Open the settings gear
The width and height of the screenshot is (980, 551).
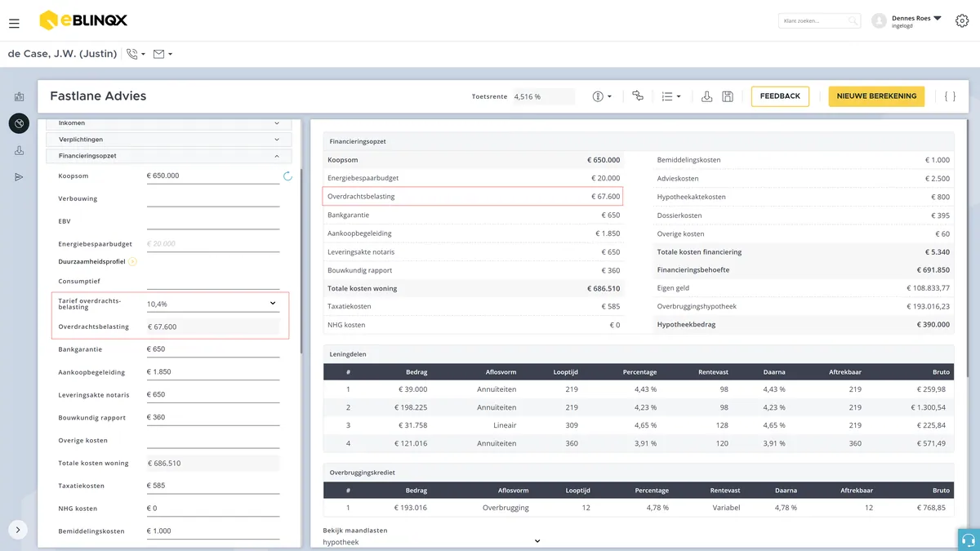point(961,21)
